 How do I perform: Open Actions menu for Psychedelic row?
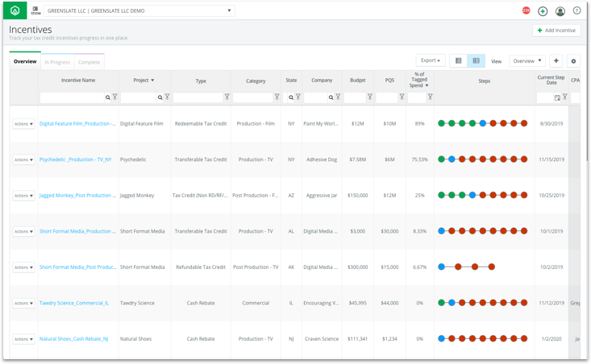click(23, 159)
